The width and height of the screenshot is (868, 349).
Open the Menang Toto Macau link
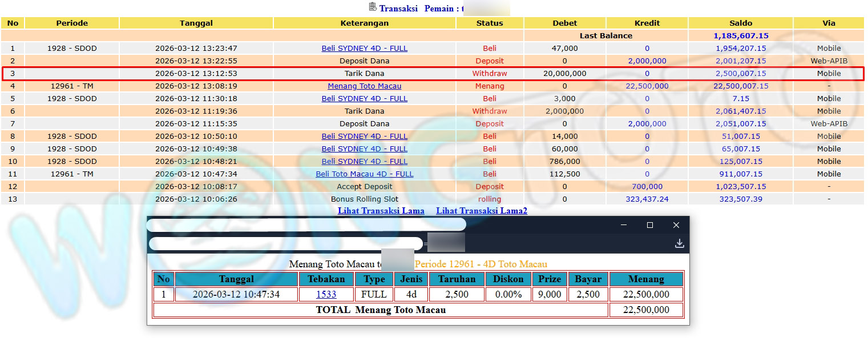click(364, 86)
